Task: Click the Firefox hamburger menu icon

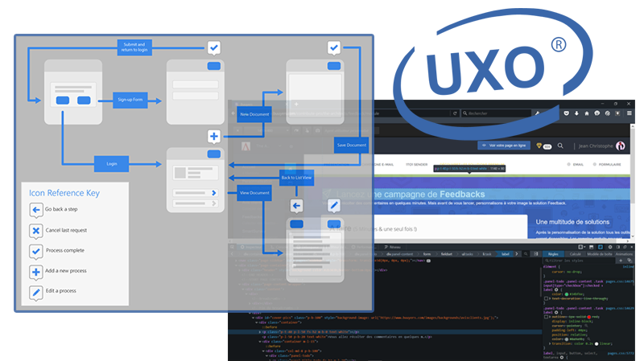Action: point(630,113)
